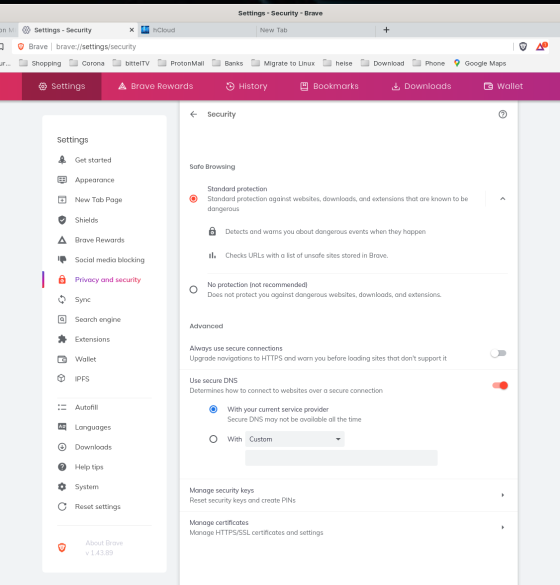Open the Brave Rewards triangle icon in toolbar
The width and height of the screenshot is (560, 585).
pyautogui.click(x=541, y=47)
